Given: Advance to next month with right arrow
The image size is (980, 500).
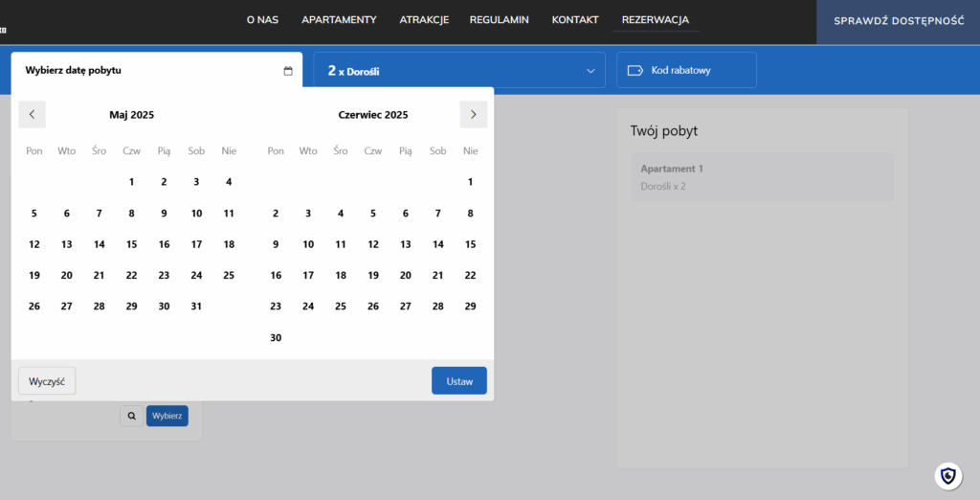Looking at the screenshot, I should (x=473, y=114).
